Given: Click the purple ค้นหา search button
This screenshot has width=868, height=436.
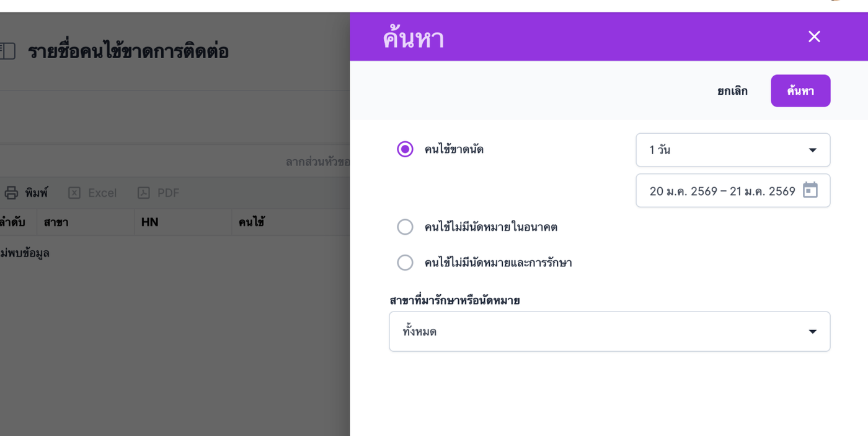Looking at the screenshot, I should [x=800, y=91].
